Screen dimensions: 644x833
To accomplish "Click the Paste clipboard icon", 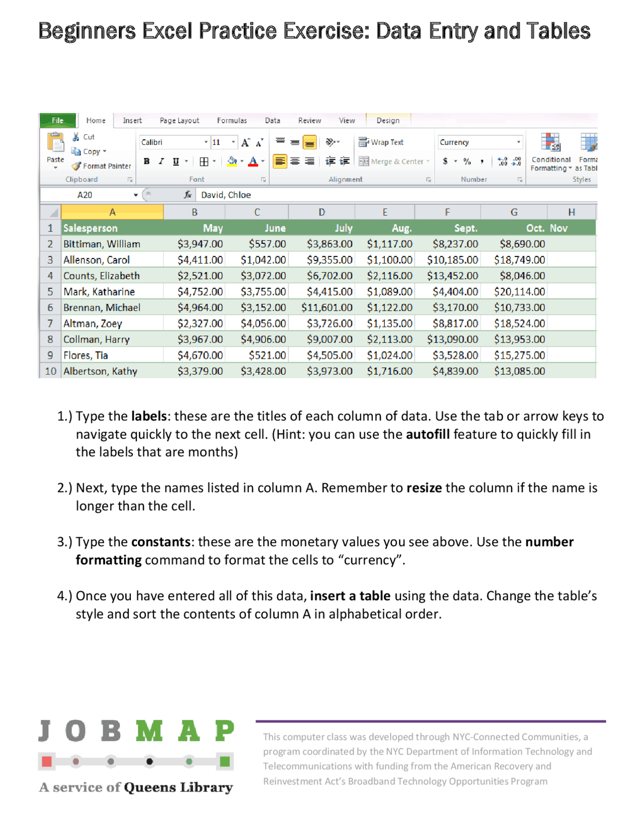I will point(55,143).
